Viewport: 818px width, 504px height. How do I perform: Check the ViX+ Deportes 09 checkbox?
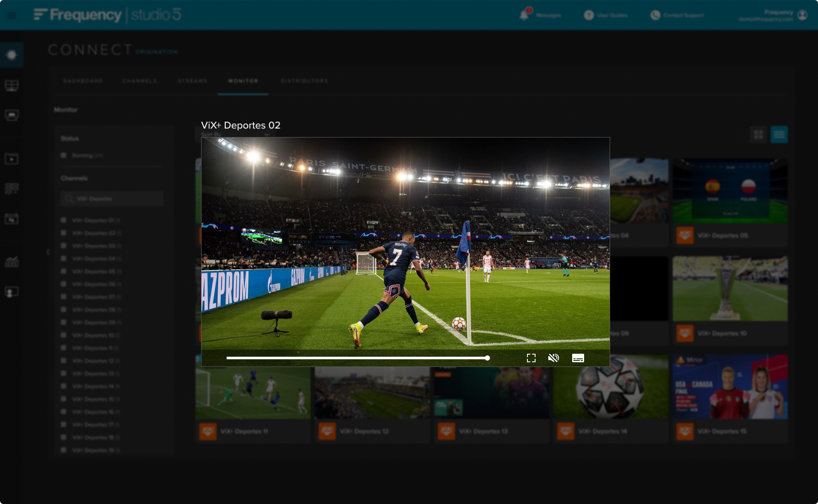click(63, 322)
